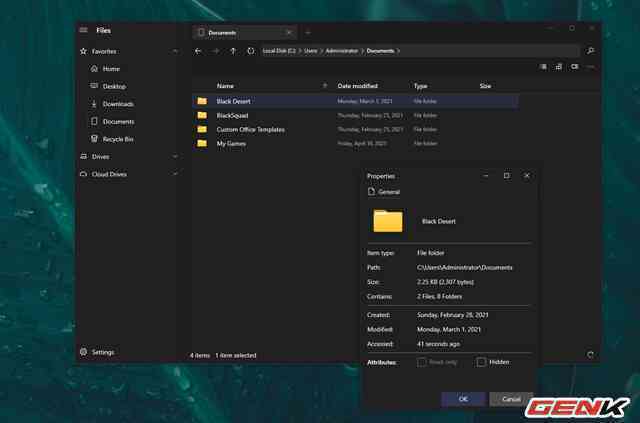Open Desktop in the sidebar

click(114, 86)
